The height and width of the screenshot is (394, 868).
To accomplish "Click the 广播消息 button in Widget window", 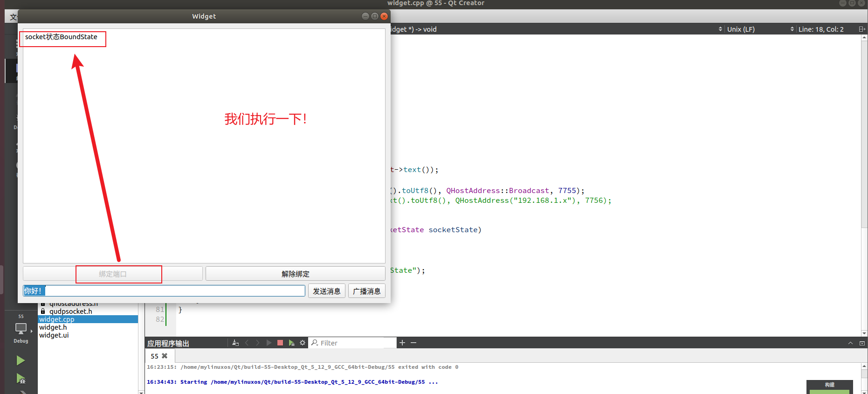I will 366,291.
